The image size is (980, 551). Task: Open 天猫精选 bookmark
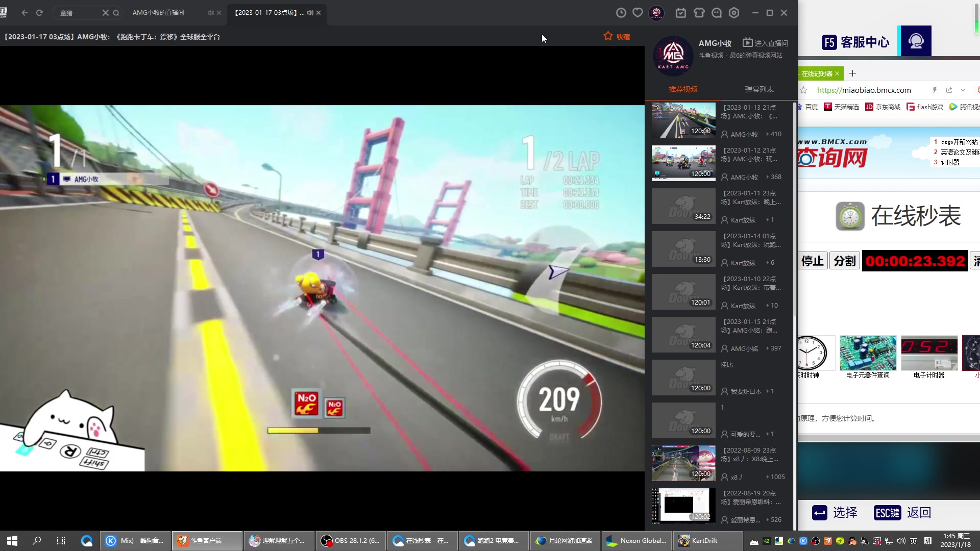[x=841, y=107]
